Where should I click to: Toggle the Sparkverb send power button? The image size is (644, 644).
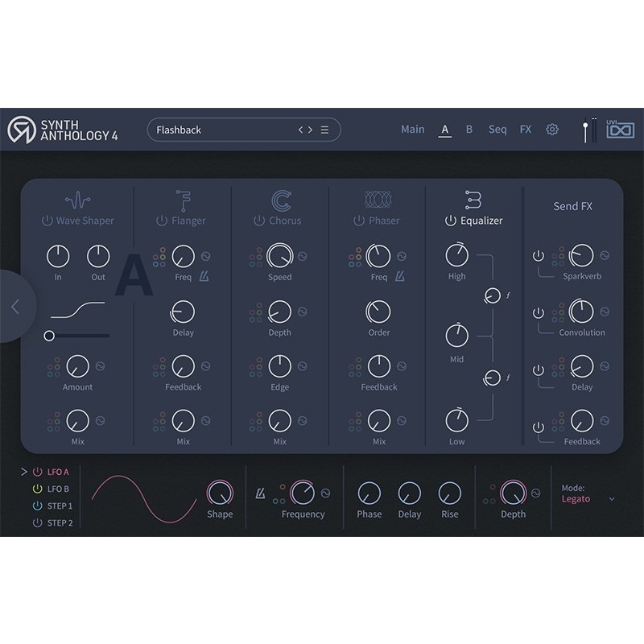539,256
